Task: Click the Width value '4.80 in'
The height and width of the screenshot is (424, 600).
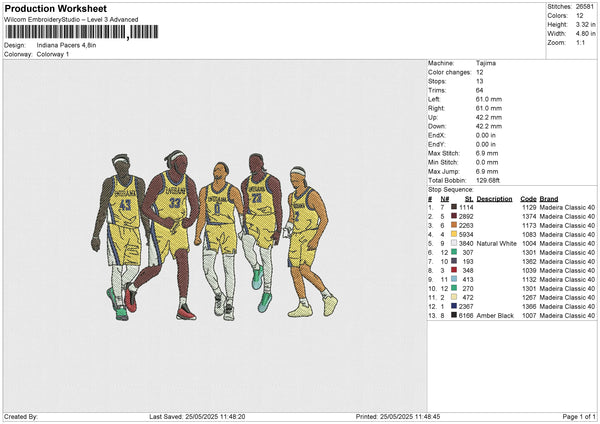Action: pyautogui.click(x=585, y=34)
